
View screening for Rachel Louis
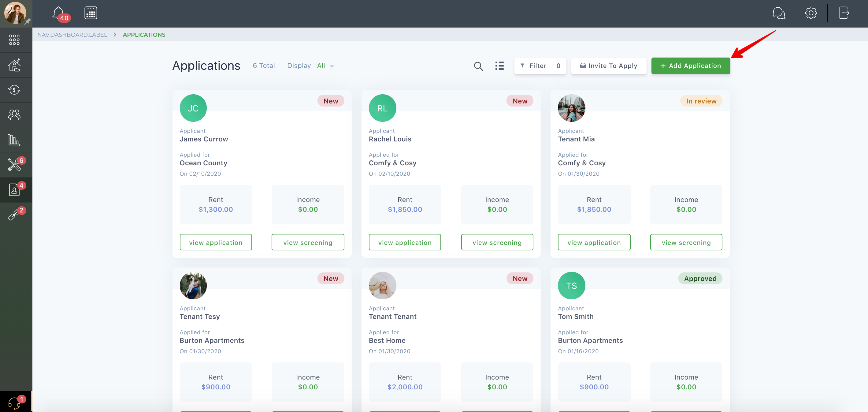click(x=497, y=242)
